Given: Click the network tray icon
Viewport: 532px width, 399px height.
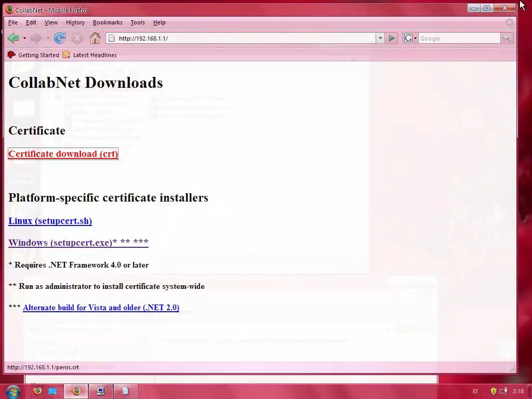Looking at the screenshot, I should pyautogui.click(x=504, y=391).
